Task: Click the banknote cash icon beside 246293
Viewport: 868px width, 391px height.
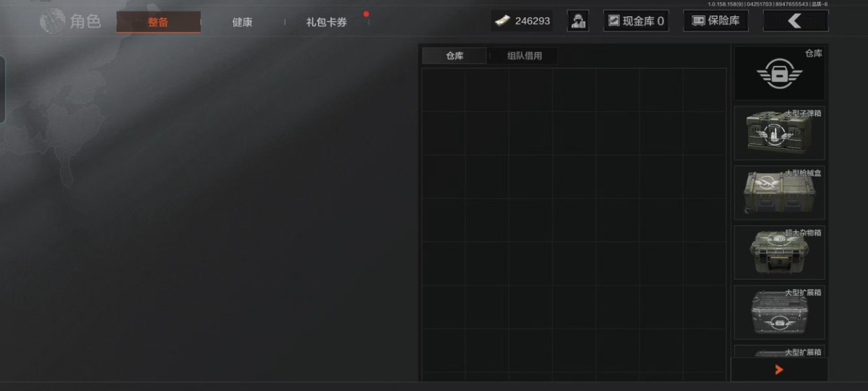Action: (x=502, y=21)
